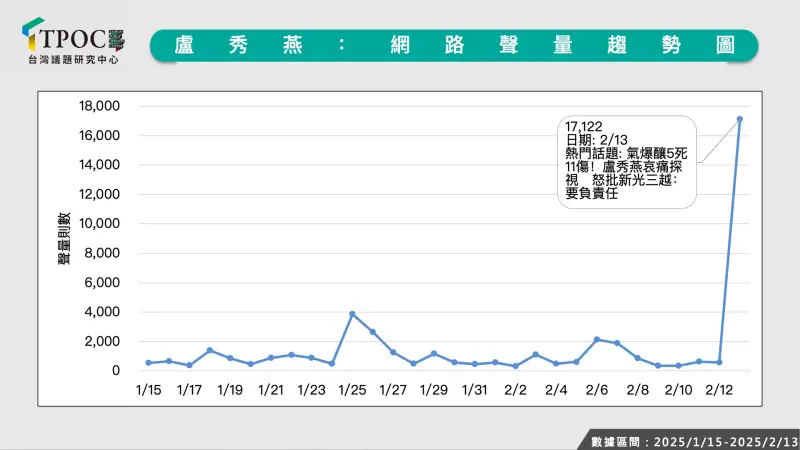The image size is (800, 450).
Task: Click the 18,000 y-axis label
Action: 99,106
